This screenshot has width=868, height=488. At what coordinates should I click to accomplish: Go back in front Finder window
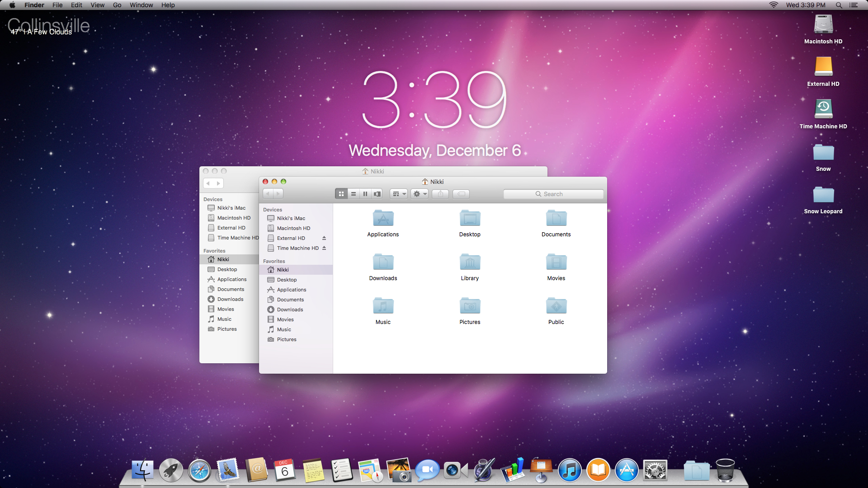tap(268, 194)
